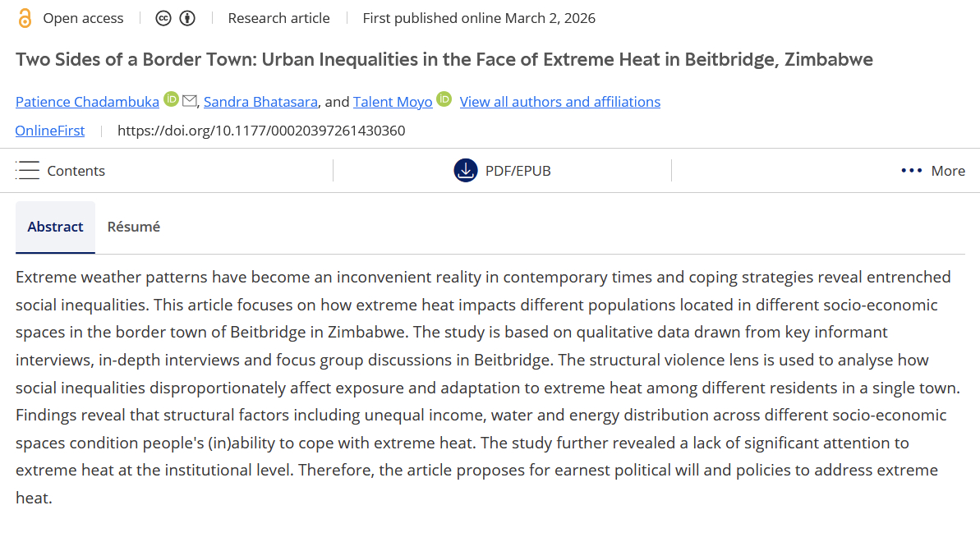Viewport: 980px width, 533px height.
Task: Switch to the Résumé tab
Action: point(134,227)
